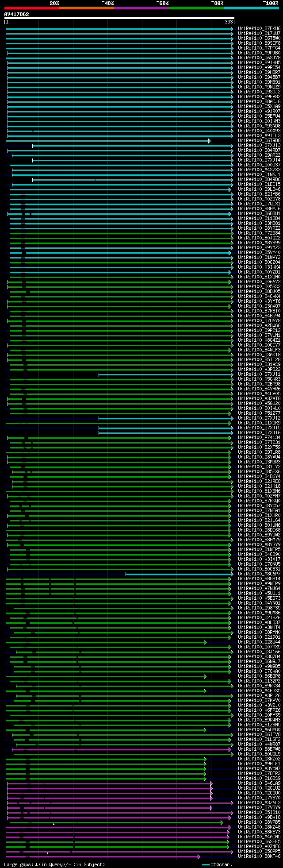Image resolution: width=283 pixels, height=868 pixels.
Task: Click the orange ~40% identity legend bar
Action: [x=86, y=8]
